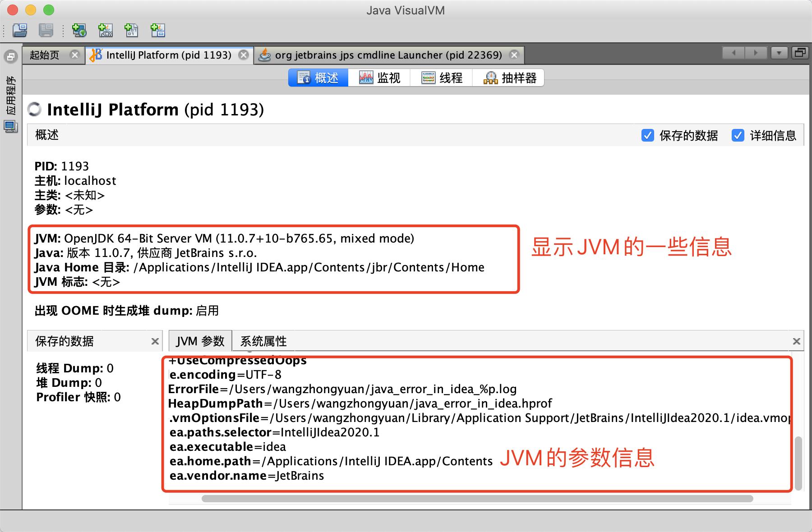Viewport: 812px width, 532px height.
Task: Show next document tabs with right arrow
Action: point(756,53)
